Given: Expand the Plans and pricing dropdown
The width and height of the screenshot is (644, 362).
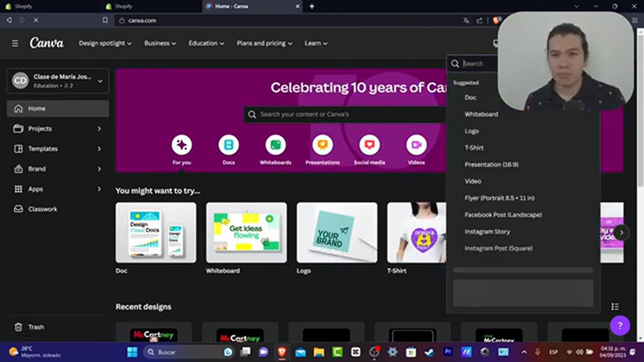Looking at the screenshot, I should click(x=264, y=43).
